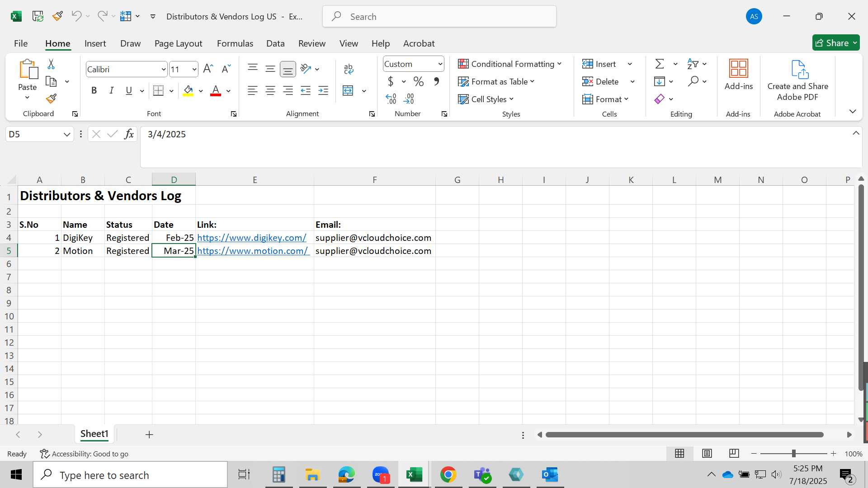Expand the formula bar chevron
Viewport: 868px width, 488px height.
(x=856, y=133)
